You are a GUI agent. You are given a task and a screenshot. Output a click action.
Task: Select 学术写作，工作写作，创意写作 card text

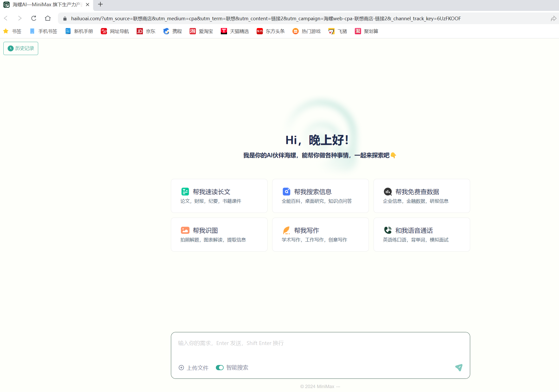click(315, 240)
